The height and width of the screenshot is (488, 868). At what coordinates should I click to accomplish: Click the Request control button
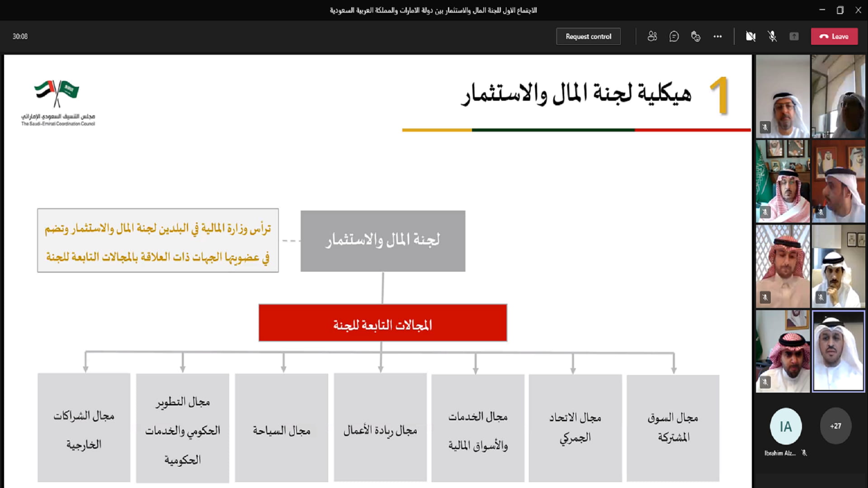coord(588,36)
